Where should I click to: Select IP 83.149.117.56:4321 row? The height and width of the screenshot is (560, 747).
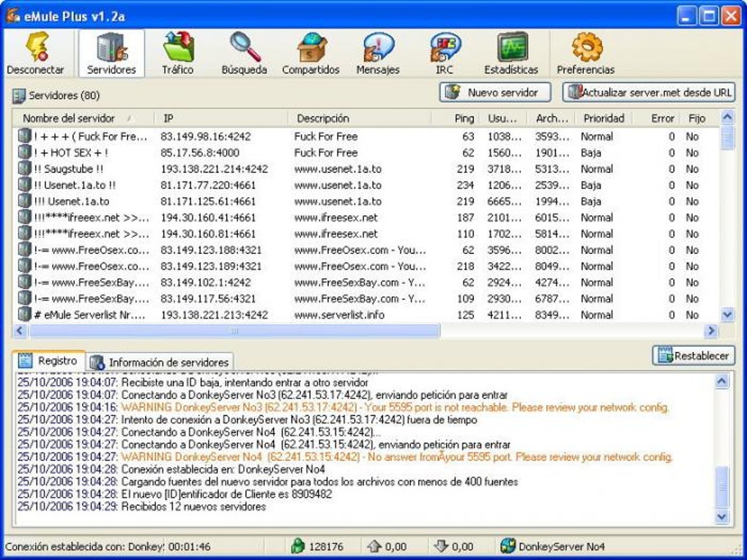(366, 298)
